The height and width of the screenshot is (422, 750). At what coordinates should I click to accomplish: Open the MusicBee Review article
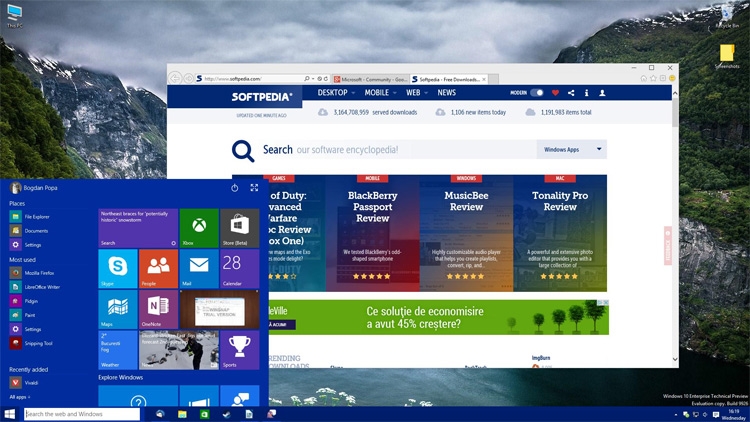coord(466,233)
